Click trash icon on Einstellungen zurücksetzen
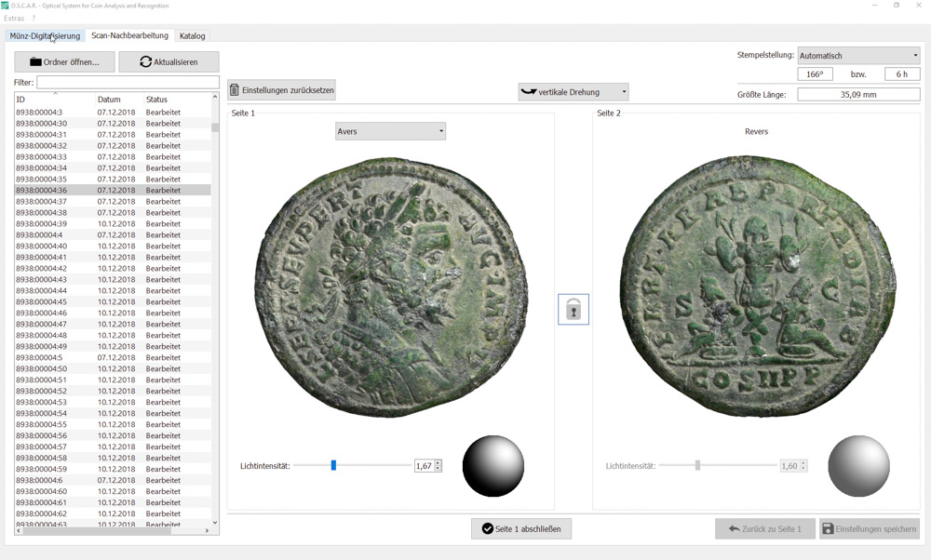Screen dimensions: 931x560 coord(235,90)
